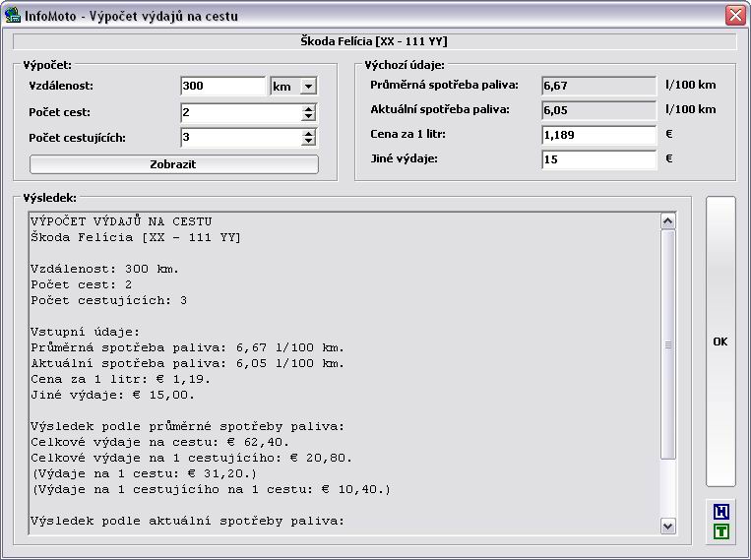Close the InfoMoto window
The image size is (751, 560).
[735, 16]
